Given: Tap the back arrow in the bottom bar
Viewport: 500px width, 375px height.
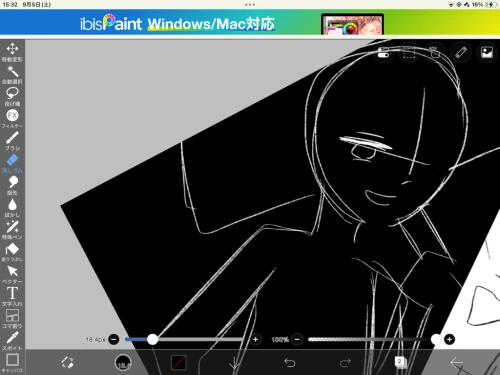Looking at the screenshot, I should point(456,362).
